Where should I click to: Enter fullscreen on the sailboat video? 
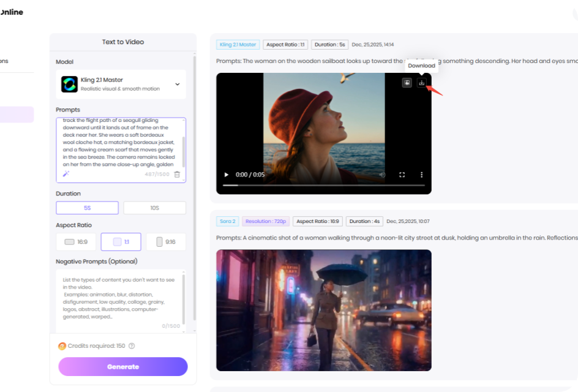tap(402, 175)
